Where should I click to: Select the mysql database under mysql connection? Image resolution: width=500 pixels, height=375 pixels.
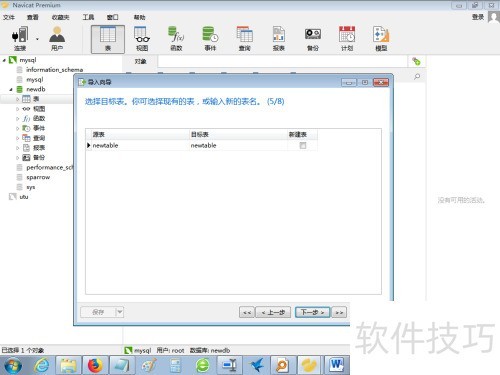[35, 80]
